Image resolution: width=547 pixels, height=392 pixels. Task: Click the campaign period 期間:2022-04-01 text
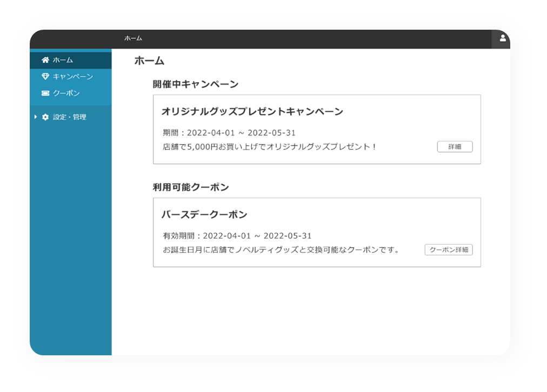pos(229,133)
